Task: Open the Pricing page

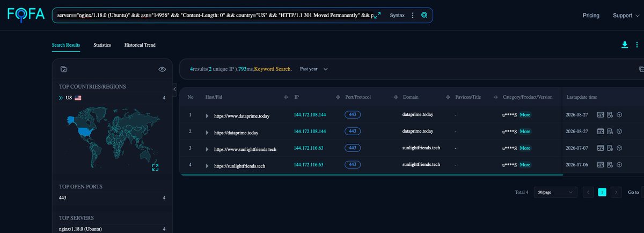Action: [591, 16]
